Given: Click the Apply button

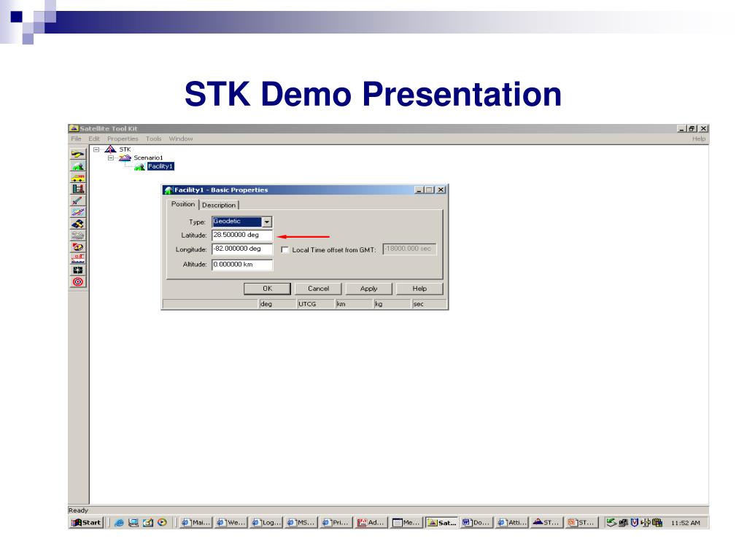Looking at the screenshot, I should (368, 289).
